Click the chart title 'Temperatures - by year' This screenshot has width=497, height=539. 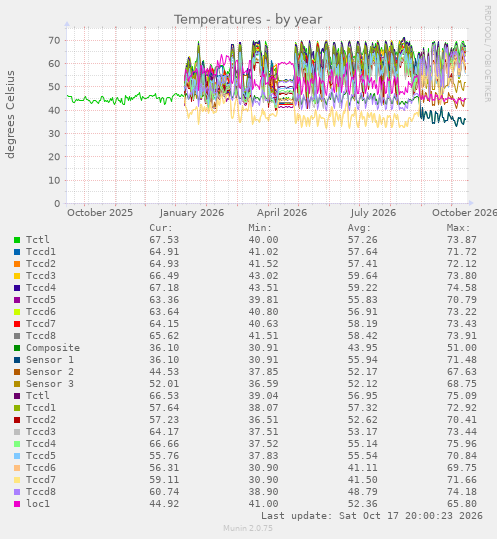tap(248, 20)
